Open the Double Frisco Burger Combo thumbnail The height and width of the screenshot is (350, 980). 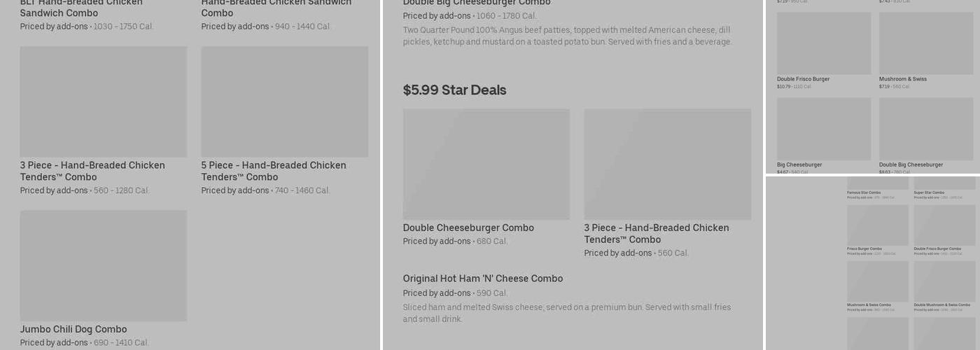point(944,225)
